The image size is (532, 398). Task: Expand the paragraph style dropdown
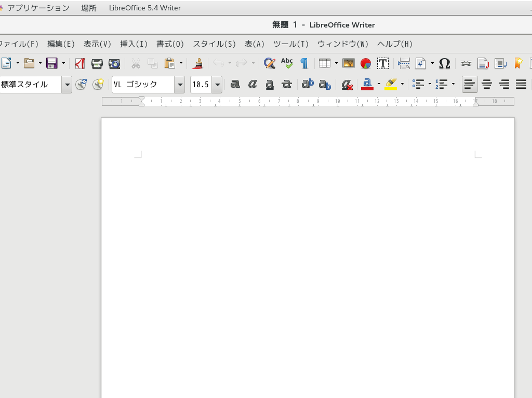pyautogui.click(x=67, y=84)
